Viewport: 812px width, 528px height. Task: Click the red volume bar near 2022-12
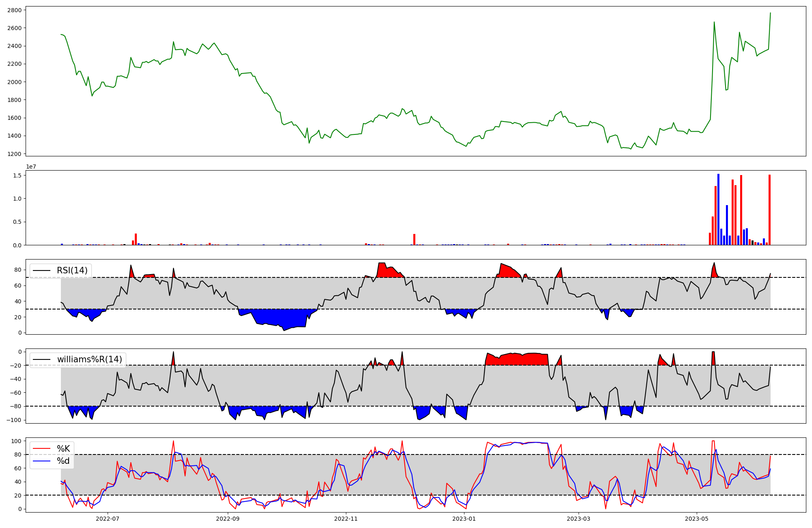point(414,239)
